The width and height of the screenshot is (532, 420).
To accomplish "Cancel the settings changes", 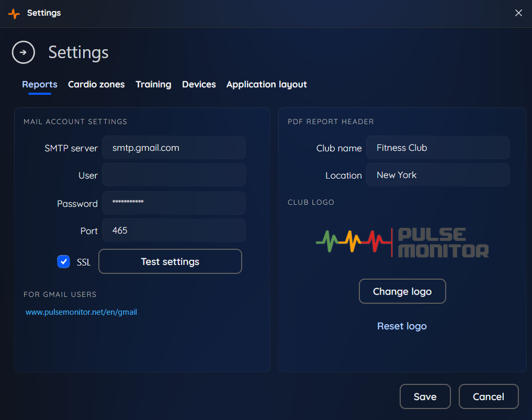I will (x=489, y=396).
